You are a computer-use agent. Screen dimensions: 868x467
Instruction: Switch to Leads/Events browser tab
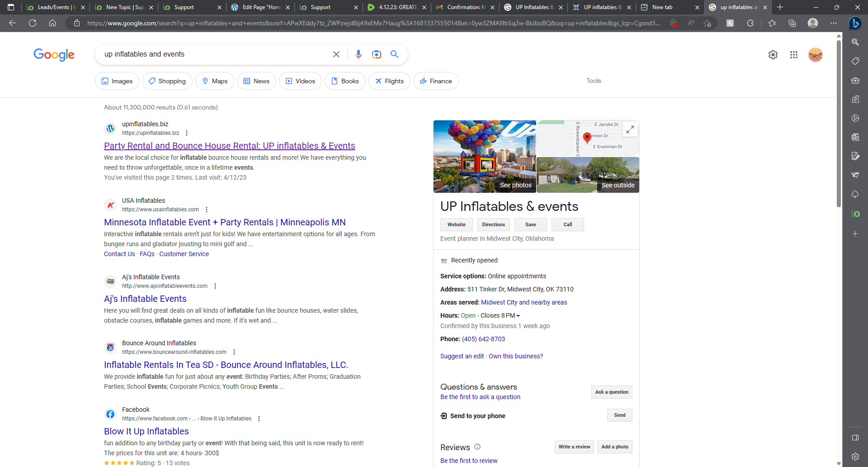click(x=55, y=7)
